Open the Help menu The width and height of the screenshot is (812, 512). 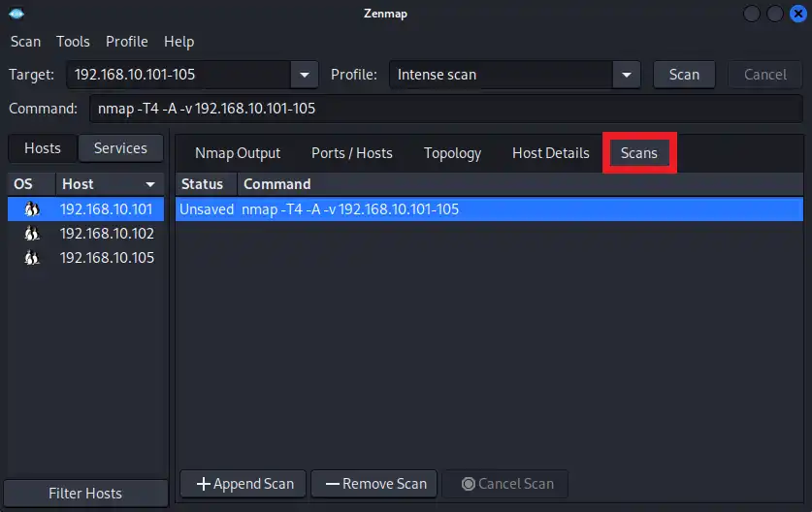tap(179, 42)
